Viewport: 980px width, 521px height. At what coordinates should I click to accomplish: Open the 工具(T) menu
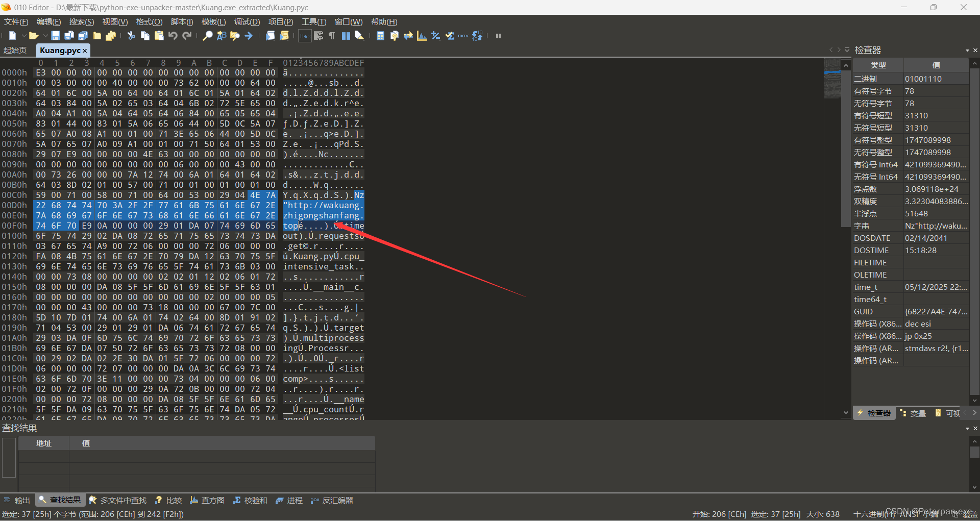pyautogui.click(x=314, y=22)
